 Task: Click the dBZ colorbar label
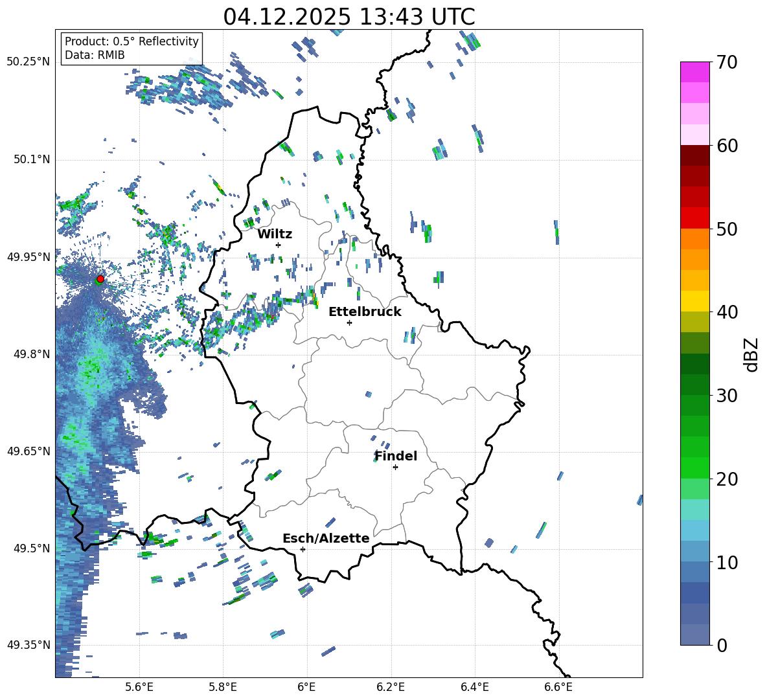click(752, 354)
